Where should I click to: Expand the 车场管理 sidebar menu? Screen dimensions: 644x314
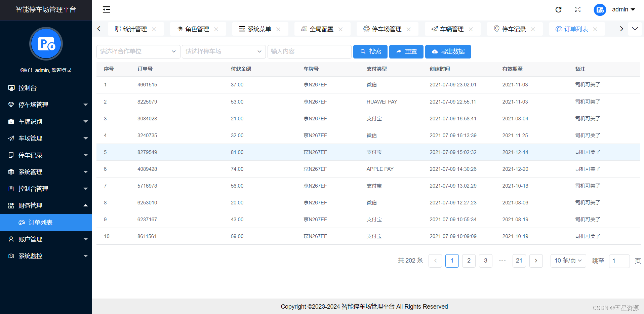pyautogui.click(x=46, y=138)
